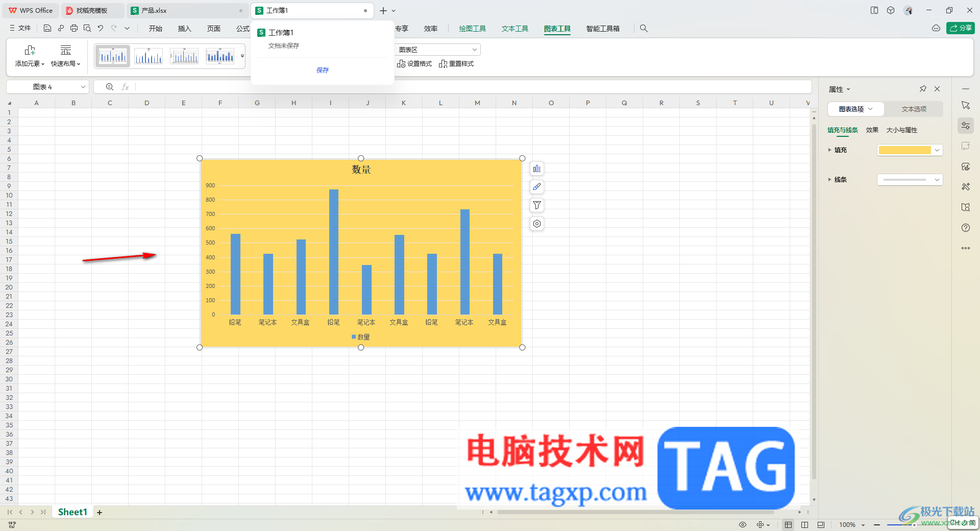Image resolution: width=980 pixels, height=531 pixels.
Task: Expand the Line section triangle
Action: coord(829,179)
